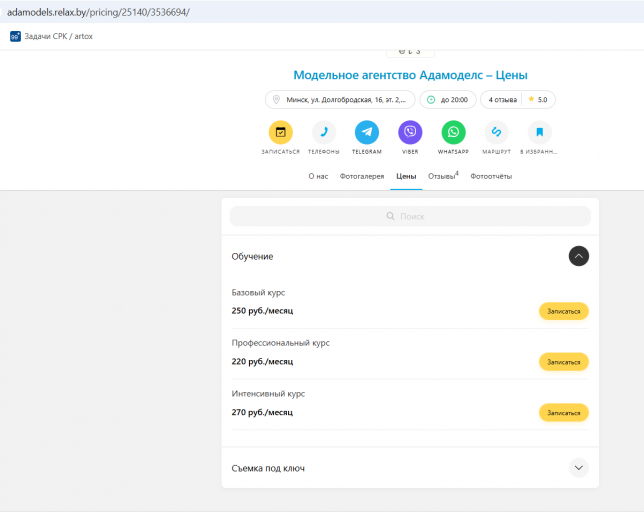This screenshot has height=512, width=644.
Task: Click the Поиск search field
Action: 410,216
